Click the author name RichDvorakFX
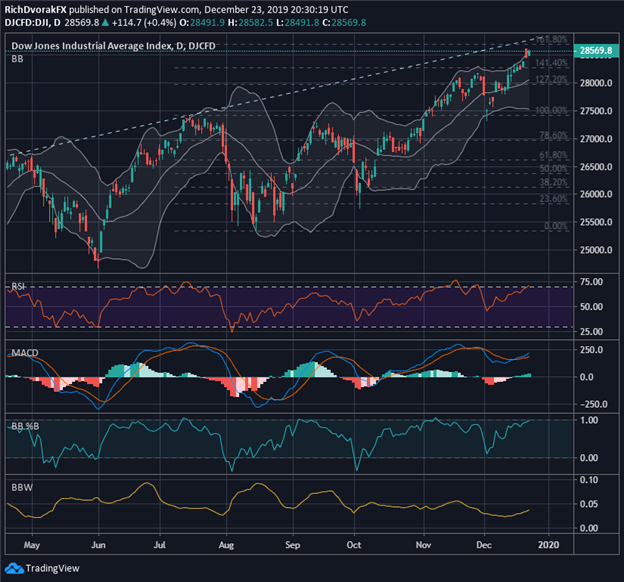The image size is (624, 582). pyautogui.click(x=35, y=10)
